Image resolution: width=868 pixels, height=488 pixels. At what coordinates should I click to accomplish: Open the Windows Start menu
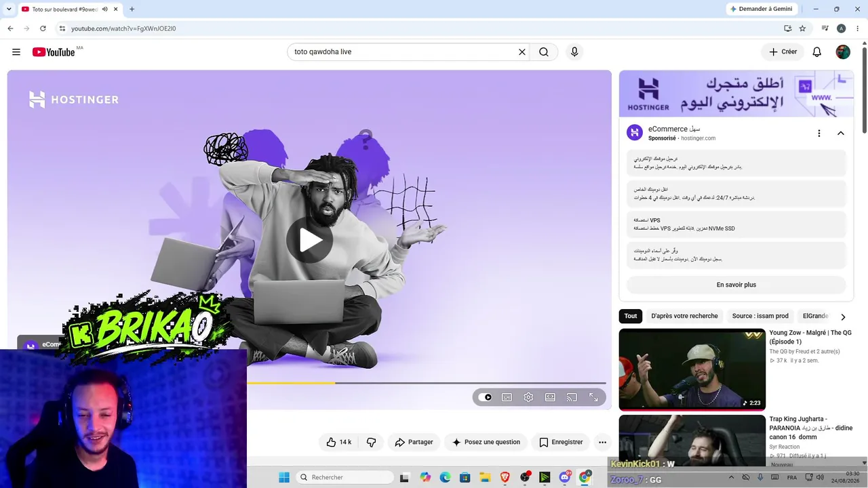point(284,477)
